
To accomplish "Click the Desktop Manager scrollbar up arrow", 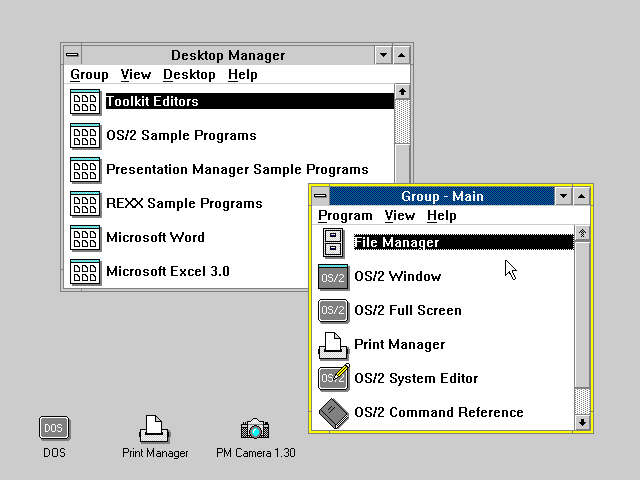I will pos(402,92).
